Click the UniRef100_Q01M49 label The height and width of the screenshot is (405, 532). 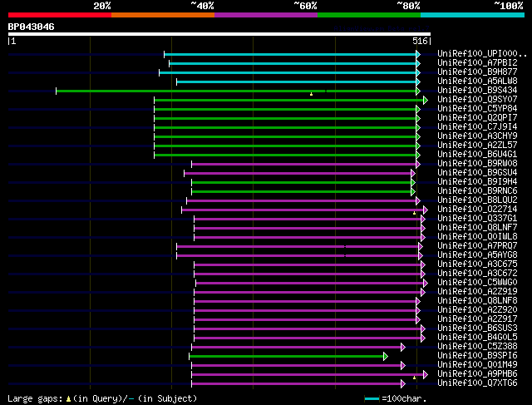coord(477,365)
